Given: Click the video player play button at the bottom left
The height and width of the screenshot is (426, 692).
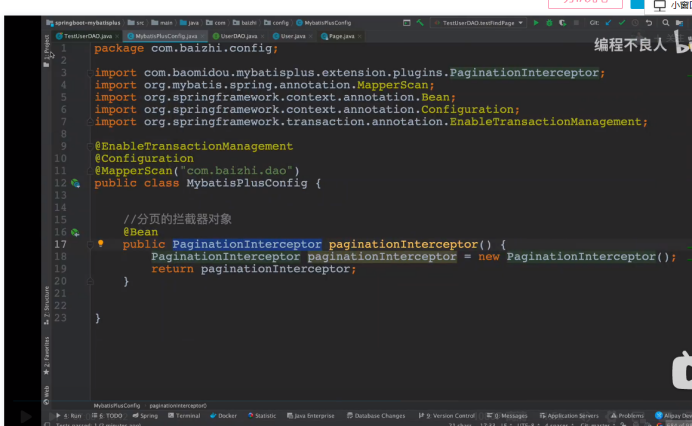Looking at the screenshot, I should tap(26, 416).
